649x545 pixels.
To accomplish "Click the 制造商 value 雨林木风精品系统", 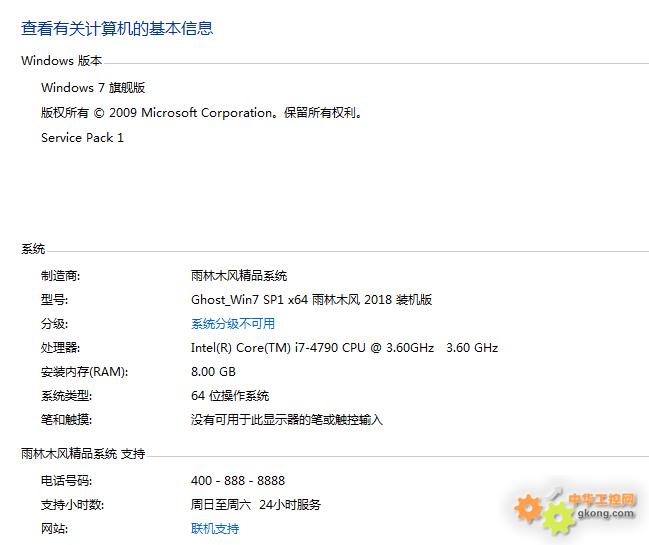I will [239, 276].
